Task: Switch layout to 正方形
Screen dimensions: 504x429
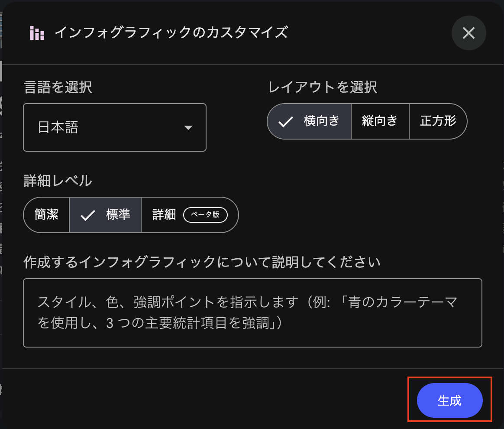Action: coord(438,121)
